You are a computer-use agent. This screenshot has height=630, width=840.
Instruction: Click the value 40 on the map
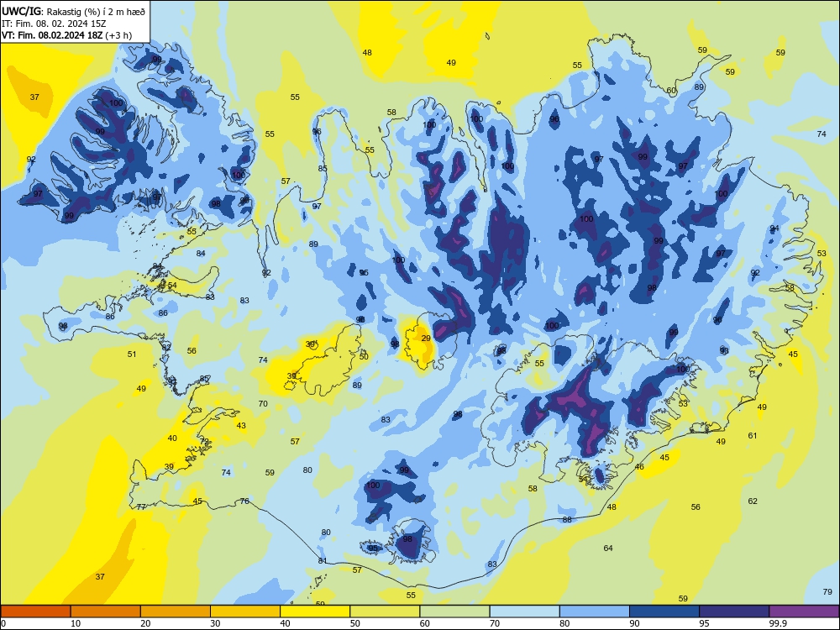pos(172,438)
